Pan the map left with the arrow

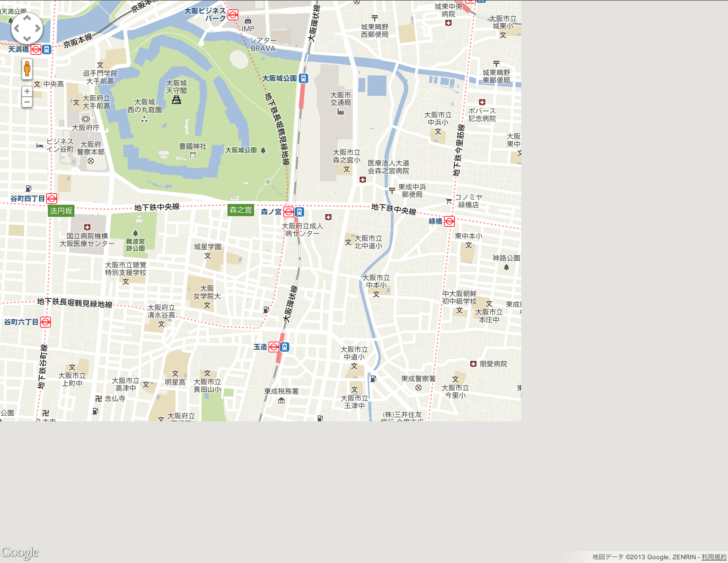[16, 29]
